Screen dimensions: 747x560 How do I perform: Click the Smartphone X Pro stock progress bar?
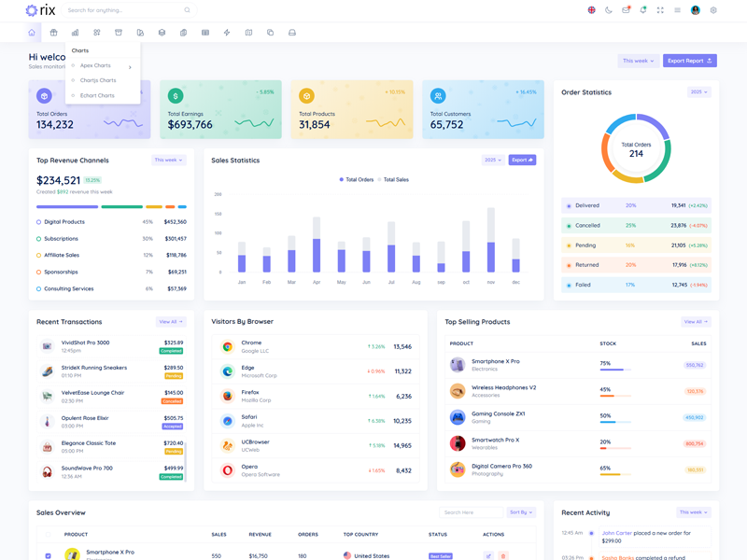click(614, 371)
